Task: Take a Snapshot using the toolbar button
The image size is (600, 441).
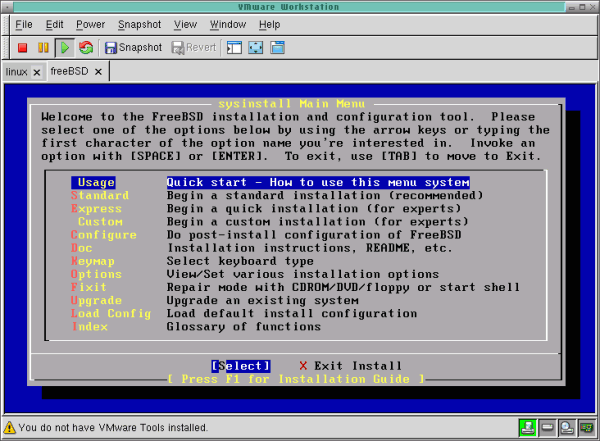Action: 134,47
